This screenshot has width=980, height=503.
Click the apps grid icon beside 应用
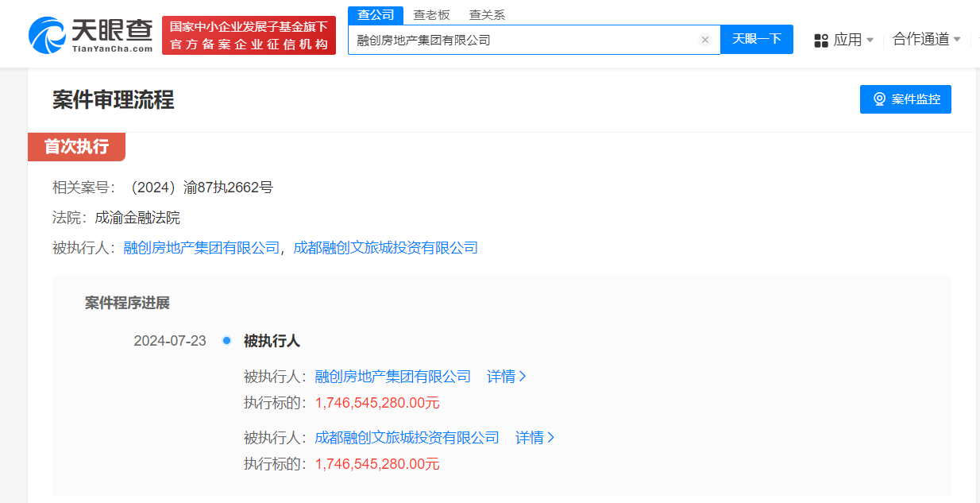[820, 40]
